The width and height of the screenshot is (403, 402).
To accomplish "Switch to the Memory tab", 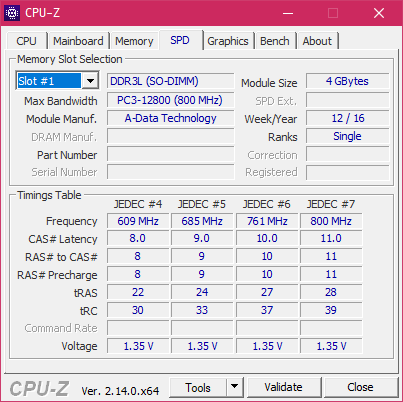I will point(134,41).
